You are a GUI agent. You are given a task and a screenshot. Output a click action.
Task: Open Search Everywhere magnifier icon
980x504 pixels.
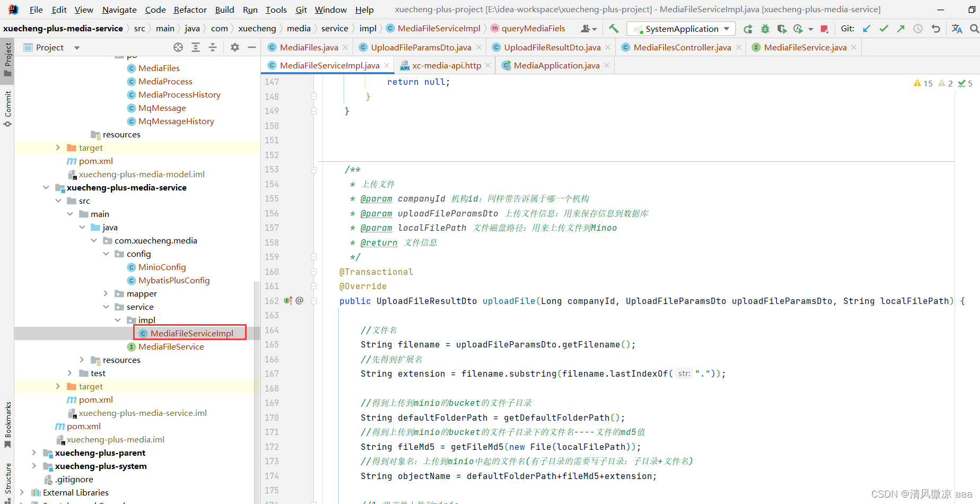coord(974,29)
